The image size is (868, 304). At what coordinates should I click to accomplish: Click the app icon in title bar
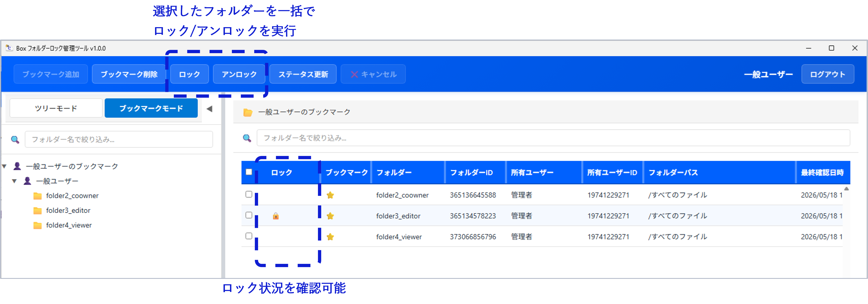9,48
